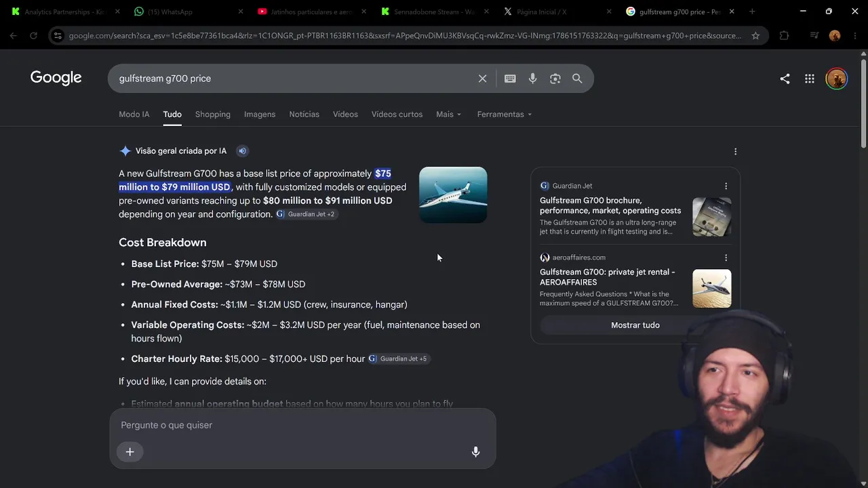Image resolution: width=868 pixels, height=488 pixels.
Task: Share the search results page
Action: [785, 79]
